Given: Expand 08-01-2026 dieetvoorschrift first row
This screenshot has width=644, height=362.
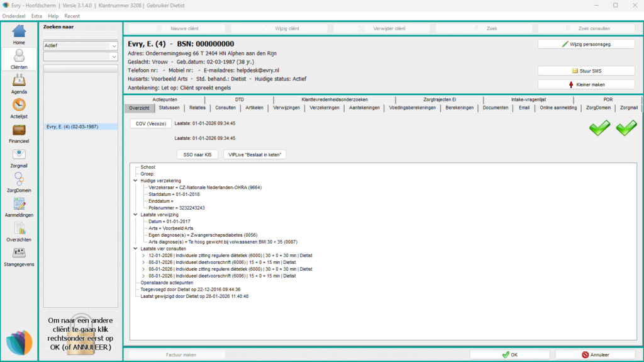Looking at the screenshot, I should pos(143,263).
